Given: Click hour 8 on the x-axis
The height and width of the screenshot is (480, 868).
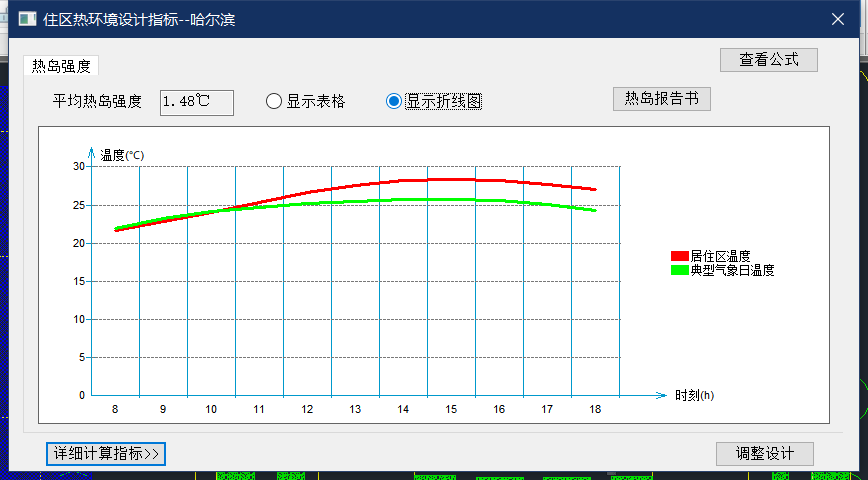Looking at the screenshot, I should coord(115,409).
